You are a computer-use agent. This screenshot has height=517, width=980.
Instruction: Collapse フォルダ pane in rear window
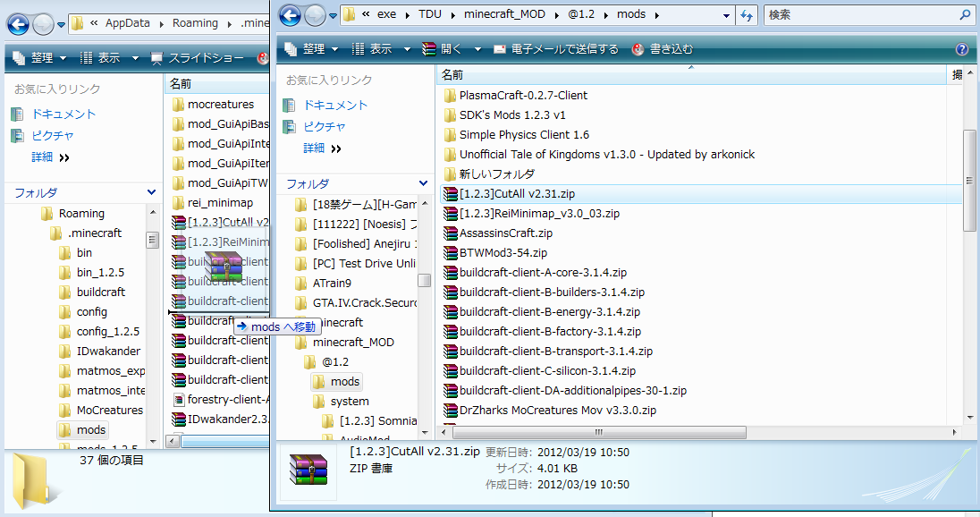pyautogui.click(x=151, y=192)
